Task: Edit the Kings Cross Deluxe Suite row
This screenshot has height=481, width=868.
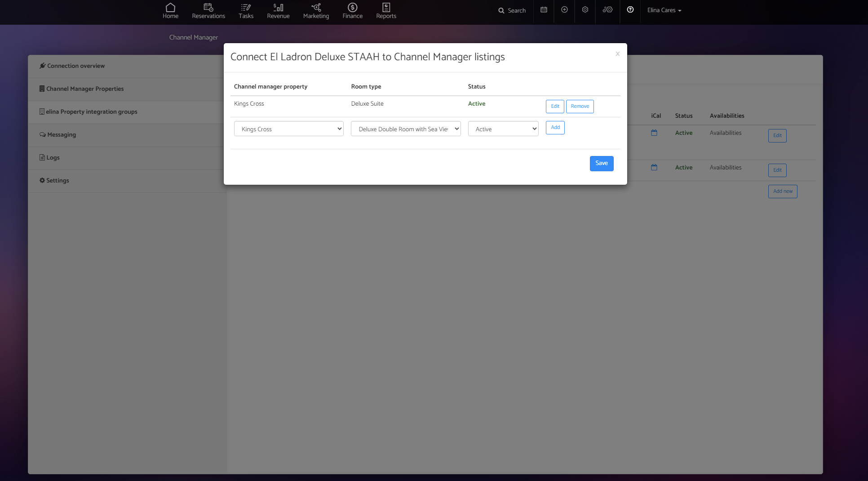Action: [555, 107]
